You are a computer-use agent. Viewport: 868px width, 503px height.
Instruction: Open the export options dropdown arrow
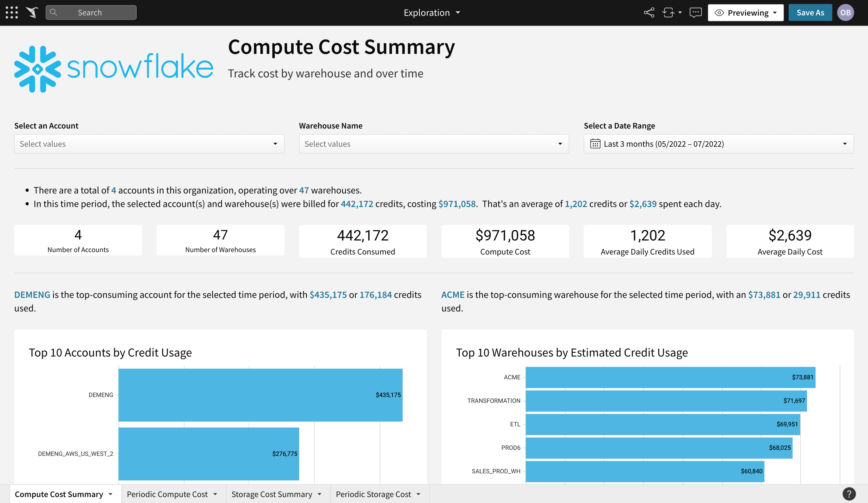point(680,13)
